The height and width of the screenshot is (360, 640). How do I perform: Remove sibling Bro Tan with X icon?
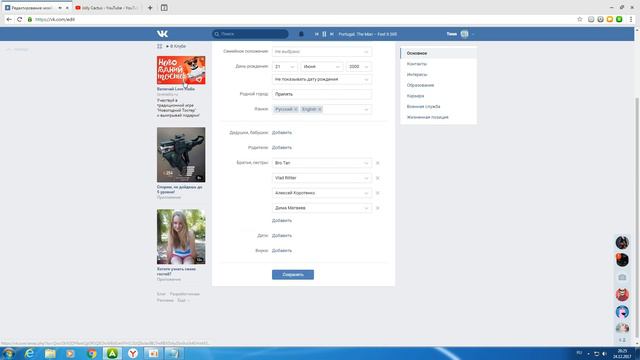(378, 163)
